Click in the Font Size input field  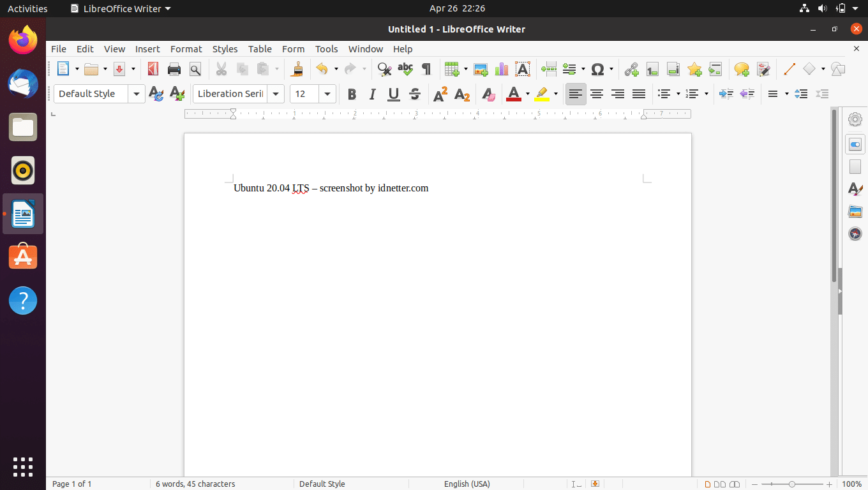click(x=305, y=94)
